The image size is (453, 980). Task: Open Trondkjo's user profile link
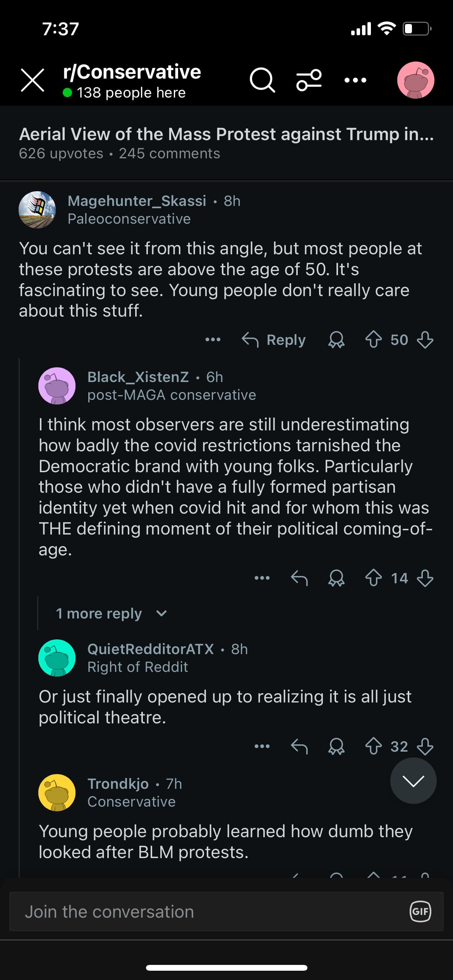coord(118,784)
